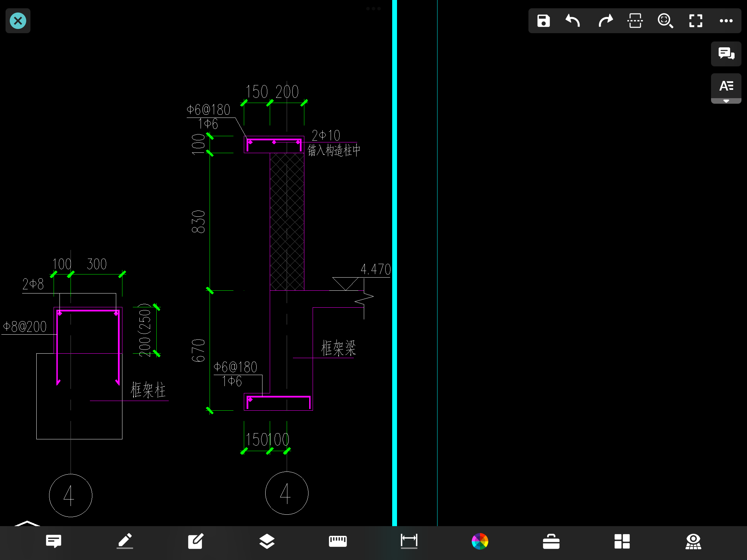
Task: Select the Φ8@200 stirrup annotation
Action: (25, 327)
